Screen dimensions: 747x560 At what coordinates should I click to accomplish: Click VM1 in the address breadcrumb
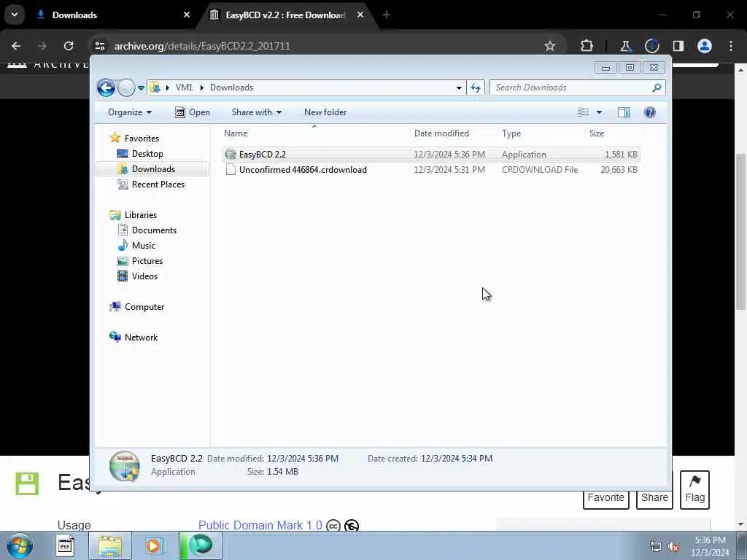tap(184, 87)
